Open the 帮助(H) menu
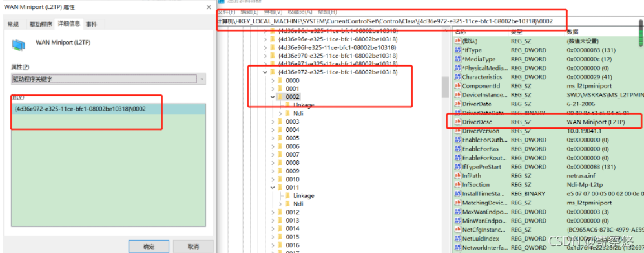Screen dimensions: 644x253 [327, 12]
